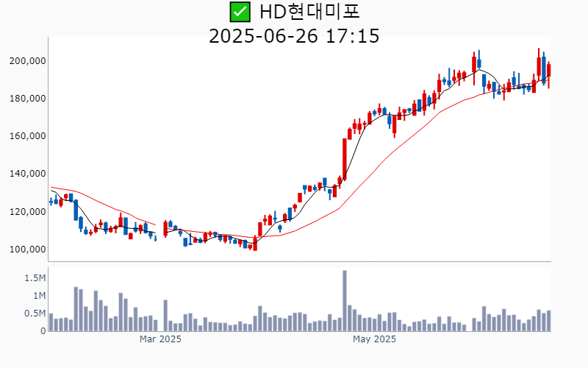Click the Mar 2025 date label

[160, 339]
